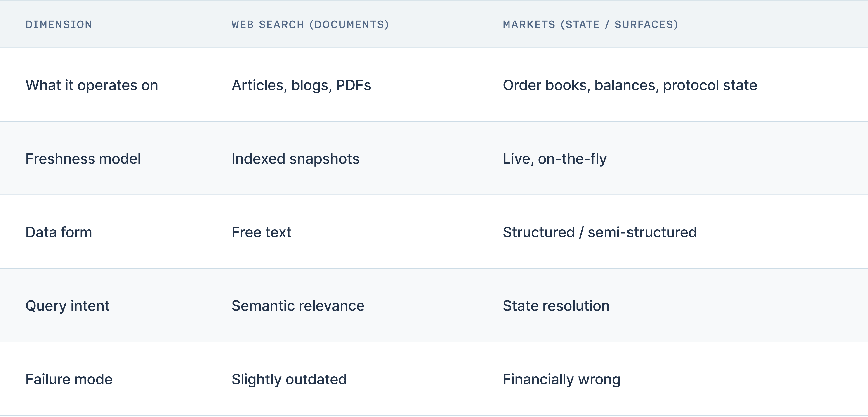868x417 pixels.
Task: Click the WEB SEARCH (DOCUMENTS) header
Action: point(310,25)
